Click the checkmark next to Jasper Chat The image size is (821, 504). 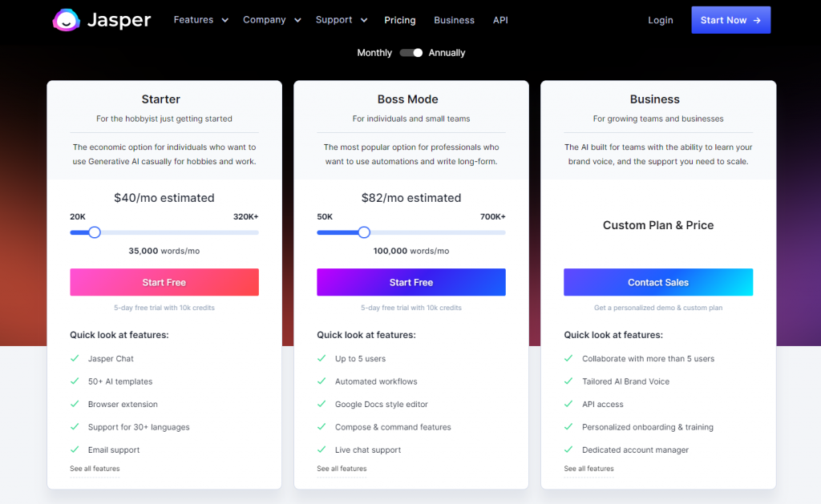click(x=75, y=358)
